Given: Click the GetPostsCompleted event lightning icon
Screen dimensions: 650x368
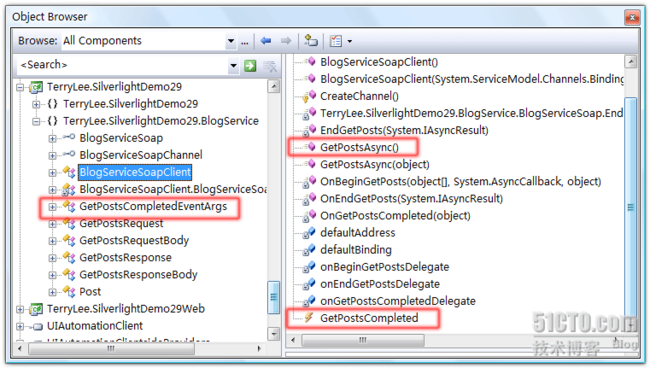Looking at the screenshot, I should (309, 318).
